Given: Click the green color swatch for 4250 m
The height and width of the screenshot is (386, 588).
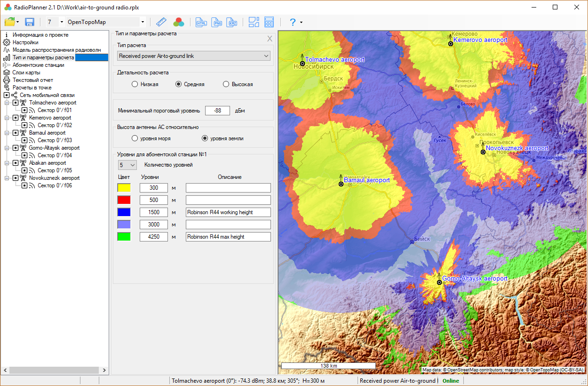Looking at the screenshot, I should pyautogui.click(x=124, y=237).
